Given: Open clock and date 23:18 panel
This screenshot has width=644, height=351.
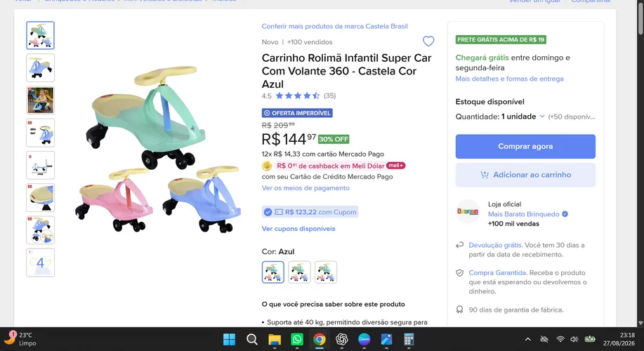Looking at the screenshot, I should coord(619,339).
